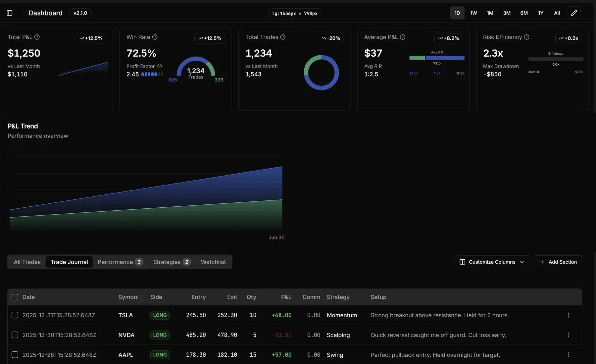Click the Efficiency progress bar
This screenshot has width=596, height=364.
tap(556, 59)
